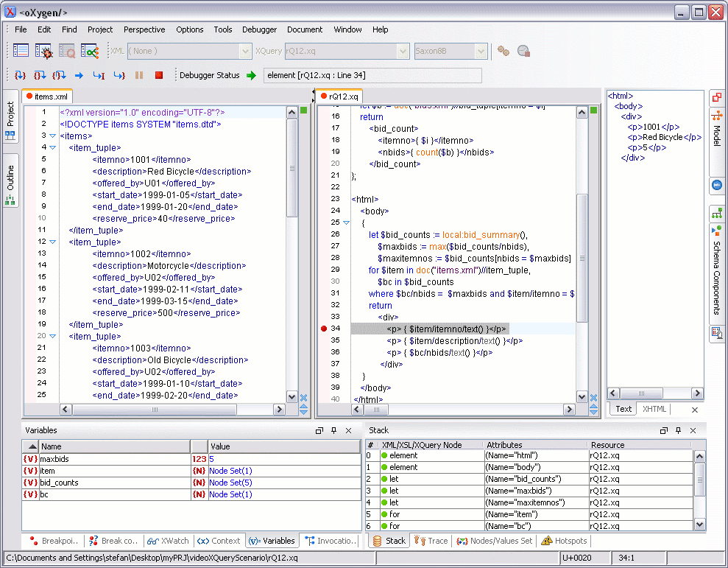The width and height of the screenshot is (728, 568).
Task: Pin the Stack panel
Action: click(x=678, y=430)
